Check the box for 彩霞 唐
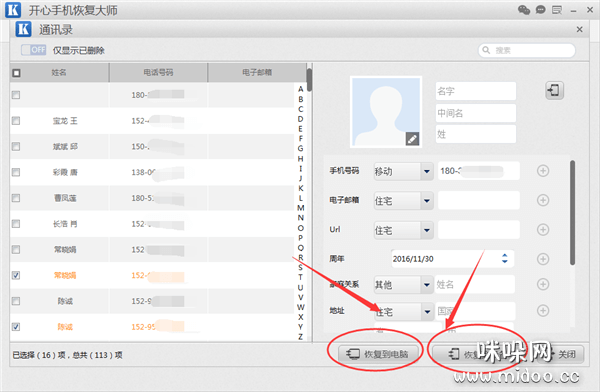The image size is (600, 392). 16,172
